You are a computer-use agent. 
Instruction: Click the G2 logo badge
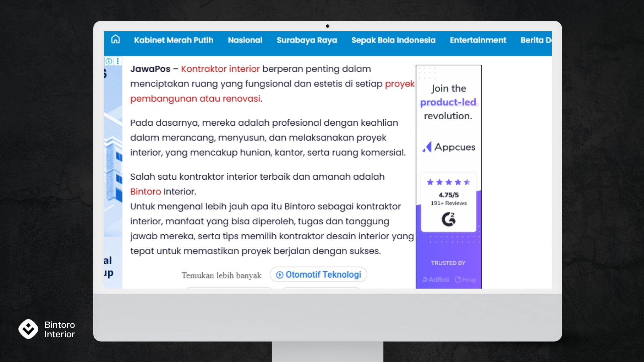coord(448,219)
